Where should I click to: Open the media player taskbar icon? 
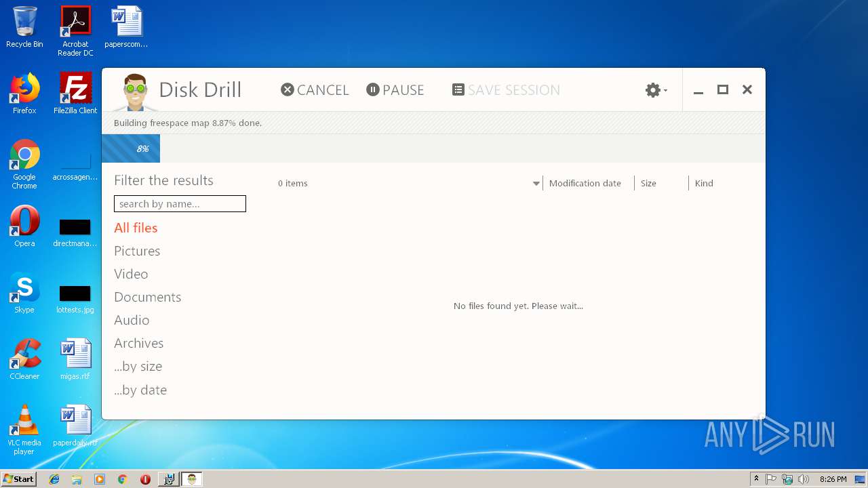point(100,479)
